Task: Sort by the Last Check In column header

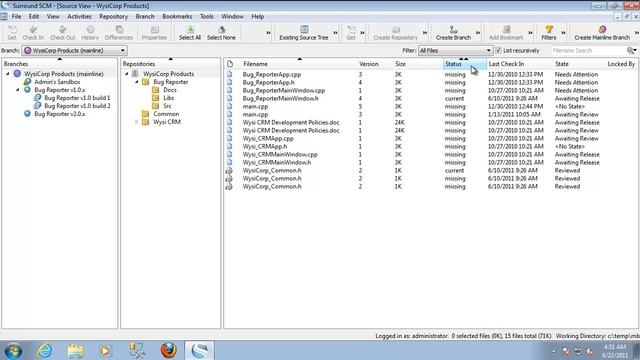Action: pos(506,64)
